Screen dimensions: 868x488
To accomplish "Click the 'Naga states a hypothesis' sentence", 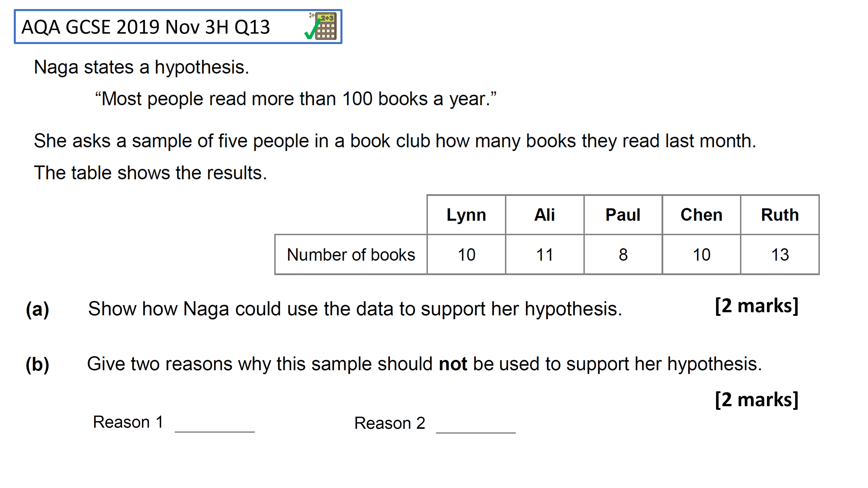I will pos(142,67).
